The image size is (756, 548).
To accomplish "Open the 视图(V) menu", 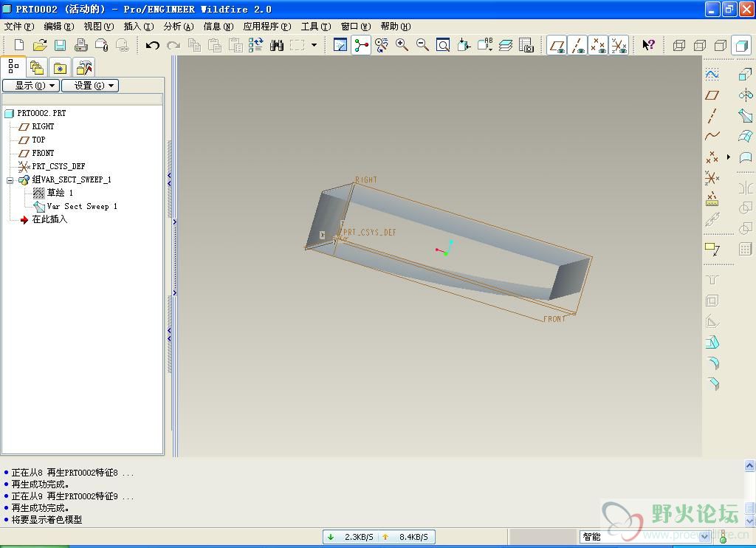I will pyautogui.click(x=99, y=27).
